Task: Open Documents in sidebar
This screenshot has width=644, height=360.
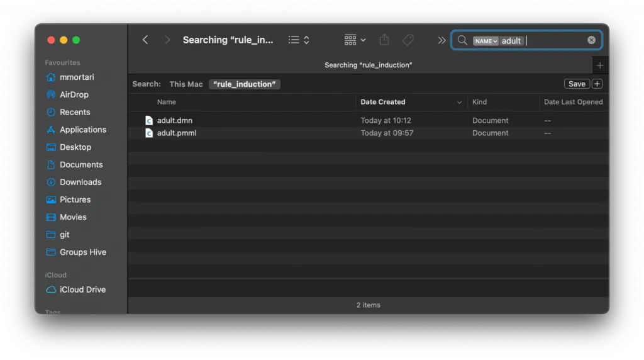Action: 81,165
